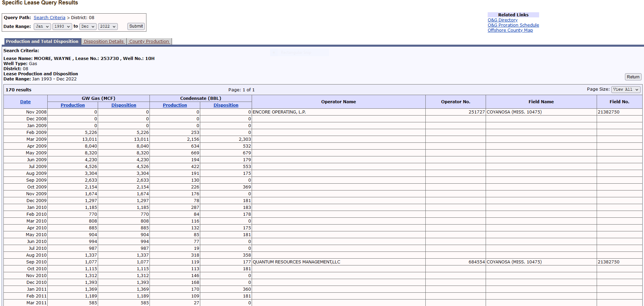Click operator number 684554
The height and width of the screenshot is (306, 644).
[476, 262]
